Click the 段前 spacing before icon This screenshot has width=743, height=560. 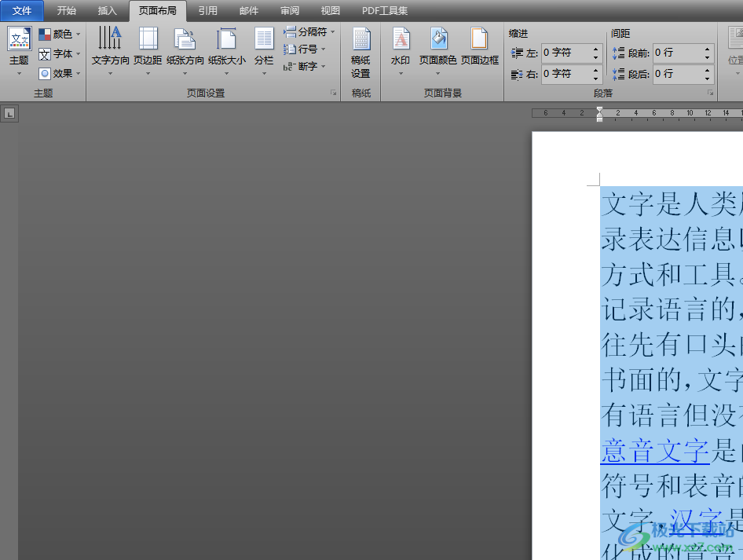(618, 53)
